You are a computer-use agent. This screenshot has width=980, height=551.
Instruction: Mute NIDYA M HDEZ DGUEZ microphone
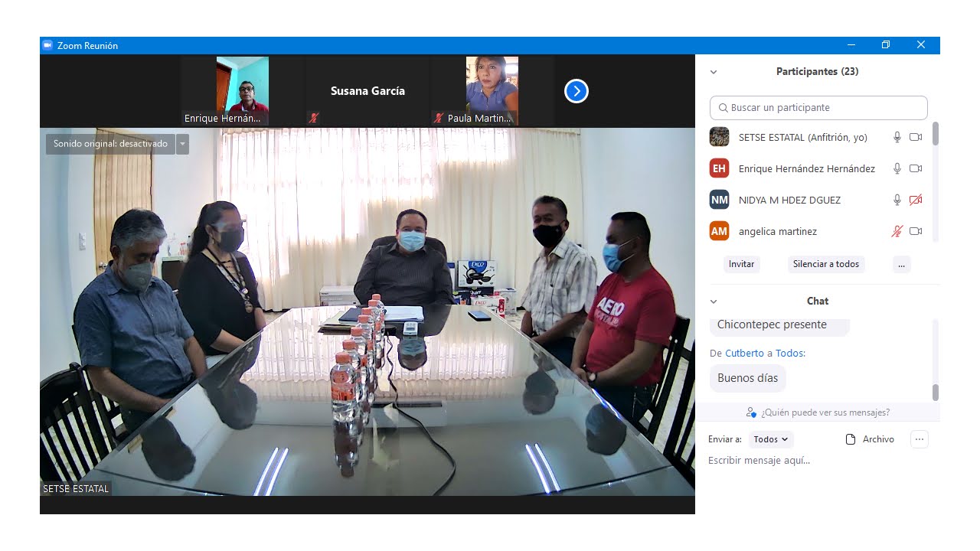[897, 200]
